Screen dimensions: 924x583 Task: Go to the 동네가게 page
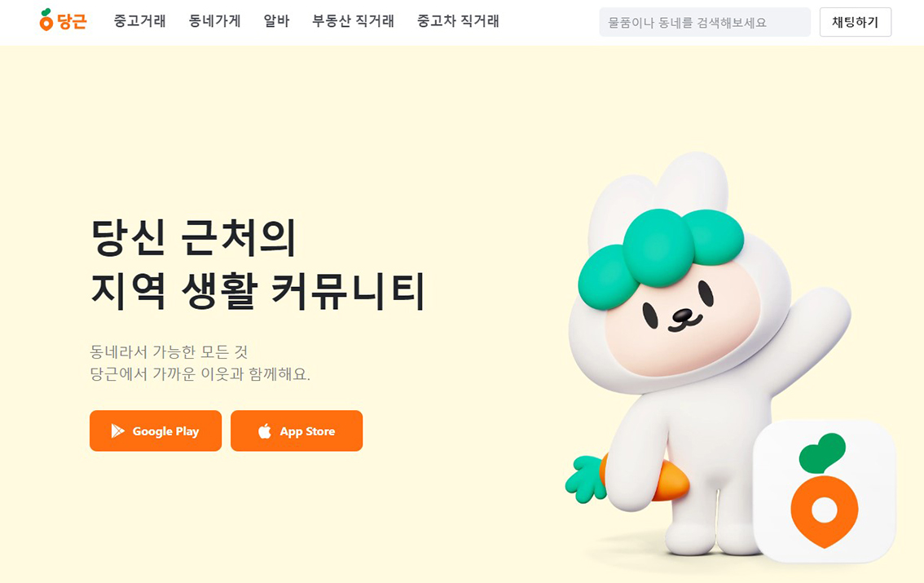(214, 21)
